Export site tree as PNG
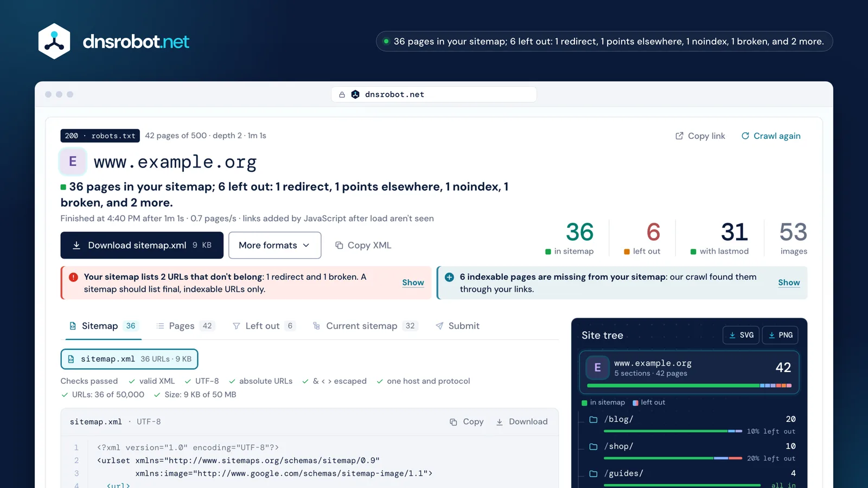 click(x=780, y=335)
